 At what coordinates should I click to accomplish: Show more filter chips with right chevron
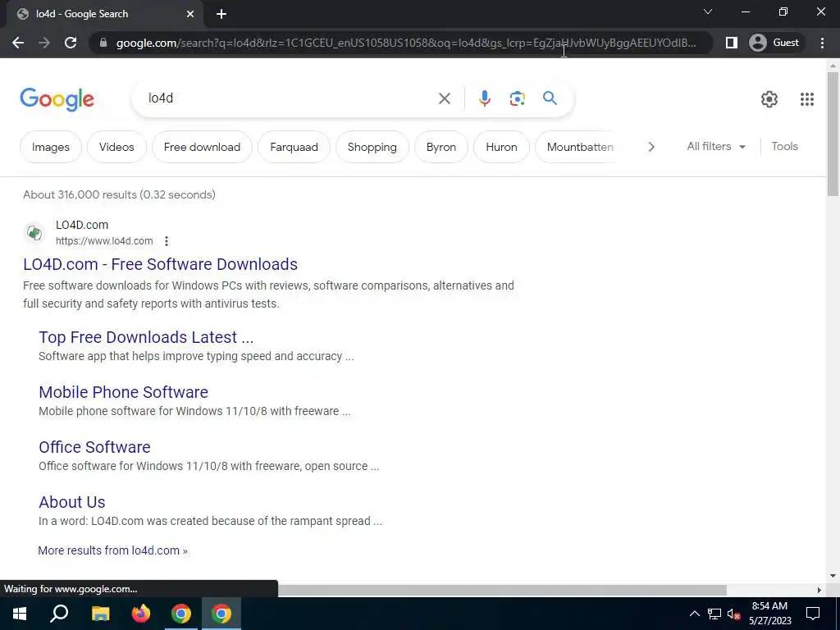coord(651,147)
